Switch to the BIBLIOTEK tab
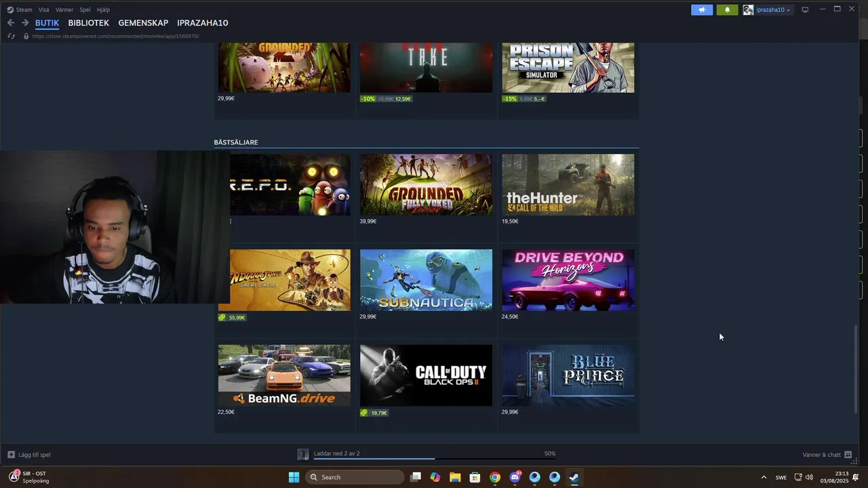Screen dimensions: 868x488 pyautogui.click(x=88, y=23)
